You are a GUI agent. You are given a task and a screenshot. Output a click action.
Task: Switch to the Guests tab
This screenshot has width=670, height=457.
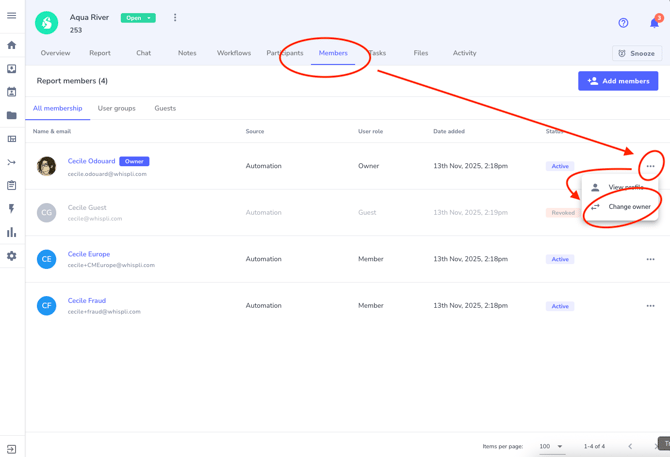(x=165, y=108)
